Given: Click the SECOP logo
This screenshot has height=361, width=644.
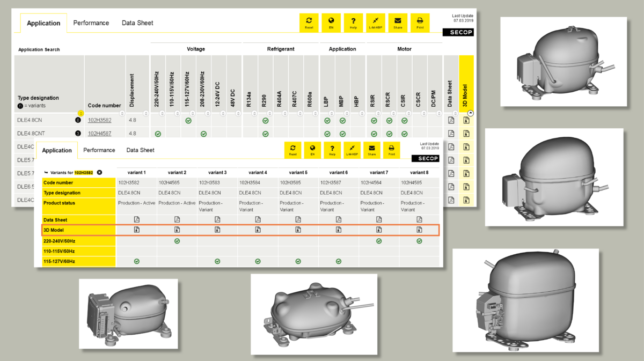Looking at the screenshot, I should coord(458,32).
